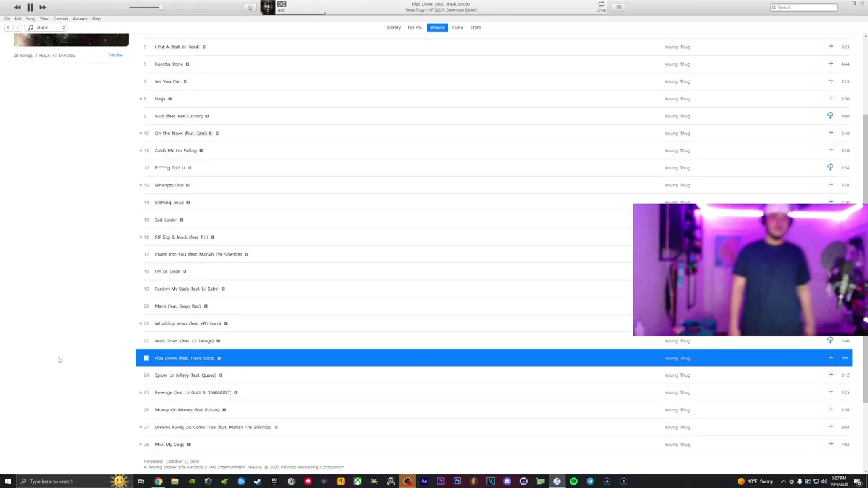Add Dreams Rarely Do Come True to library
Screen dimensions: 868x488
[831, 427]
